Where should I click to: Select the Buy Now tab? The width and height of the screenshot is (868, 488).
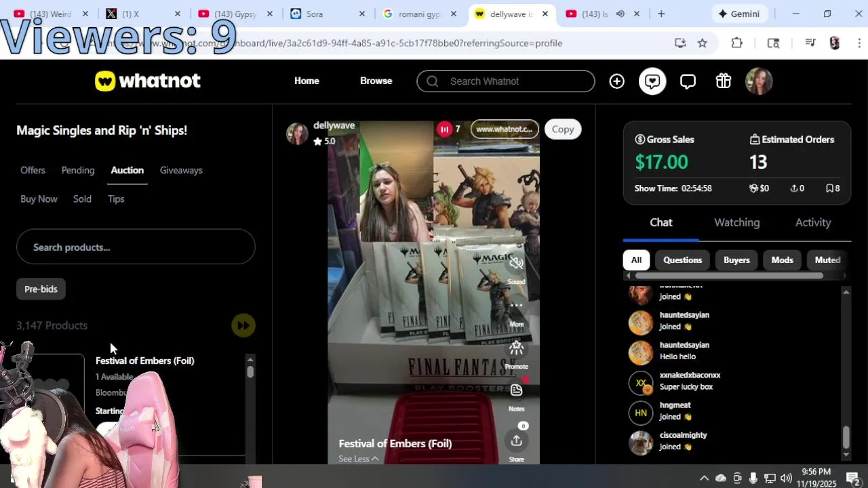coord(39,199)
